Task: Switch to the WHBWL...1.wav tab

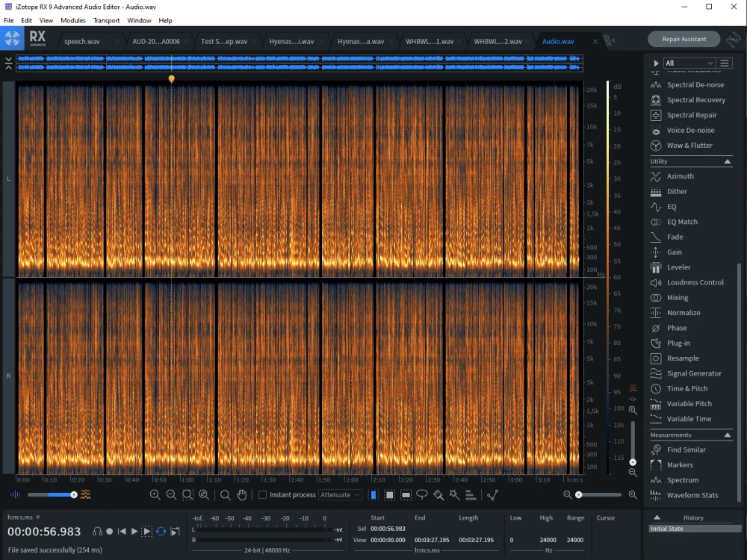Action: point(430,41)
